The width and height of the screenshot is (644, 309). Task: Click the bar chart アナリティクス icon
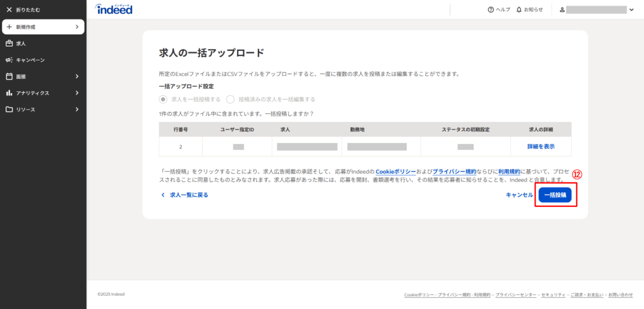(9, 93)
